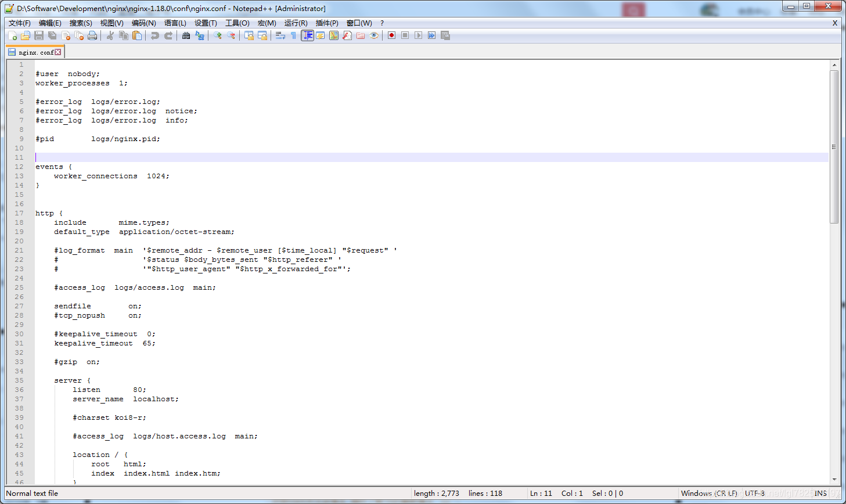Copy selection using the Copy icon

[x=124, y=35]
